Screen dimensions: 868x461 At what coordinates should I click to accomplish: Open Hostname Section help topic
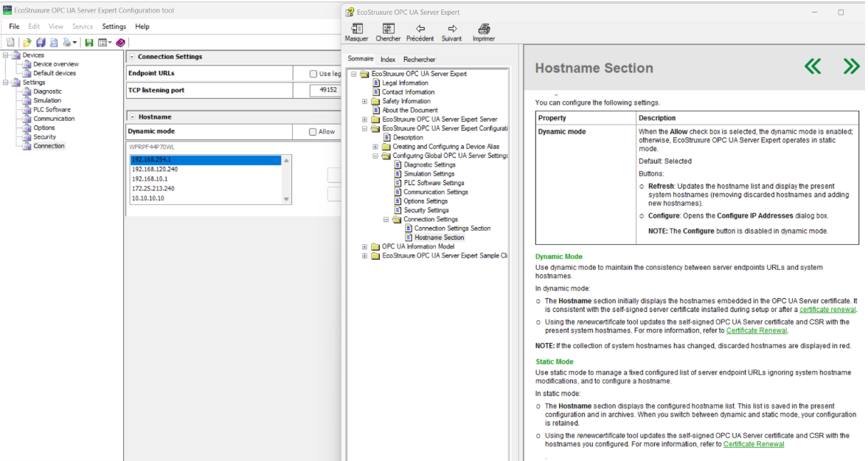point(439,238)
